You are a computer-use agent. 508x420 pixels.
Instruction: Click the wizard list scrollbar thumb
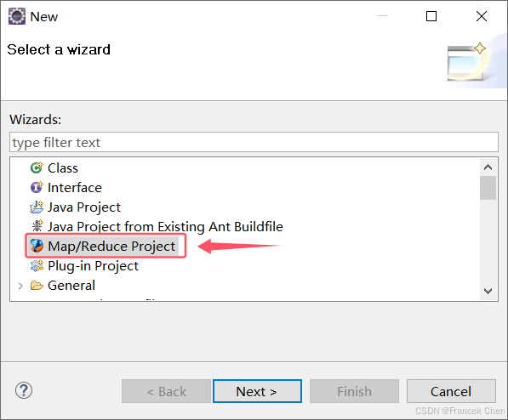pyautogui.click(x=488, y=188)
